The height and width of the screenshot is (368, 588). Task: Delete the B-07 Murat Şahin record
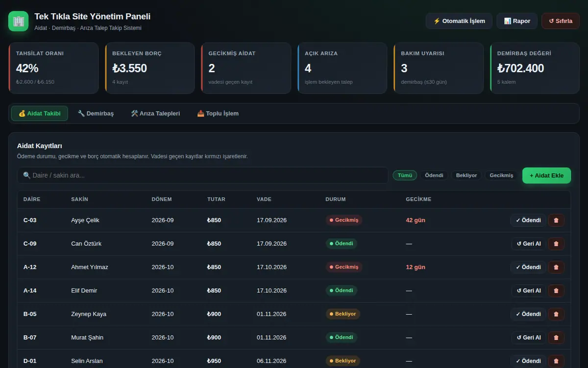point(556,338)
